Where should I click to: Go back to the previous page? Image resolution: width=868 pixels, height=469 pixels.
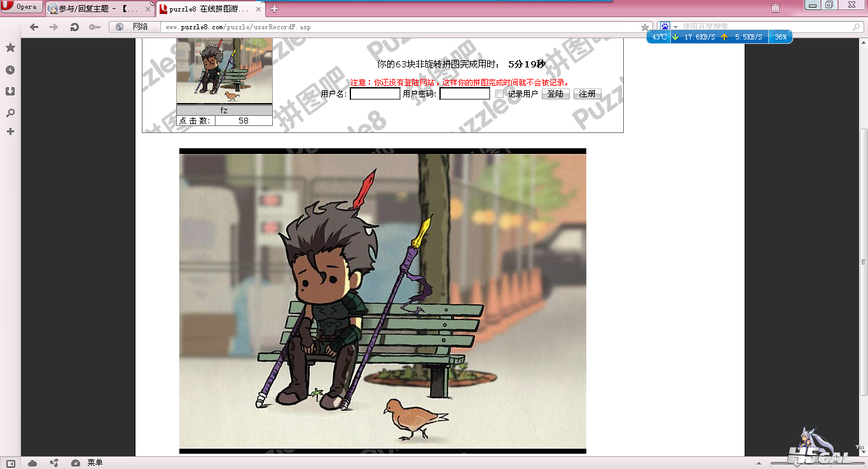[x=34, y=27]
